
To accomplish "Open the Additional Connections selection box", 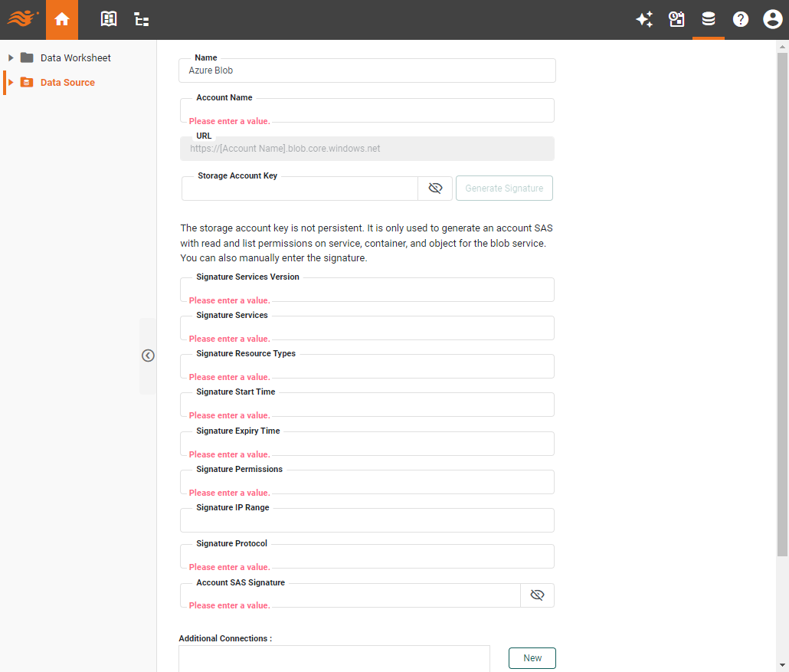I will pos(334,658).
